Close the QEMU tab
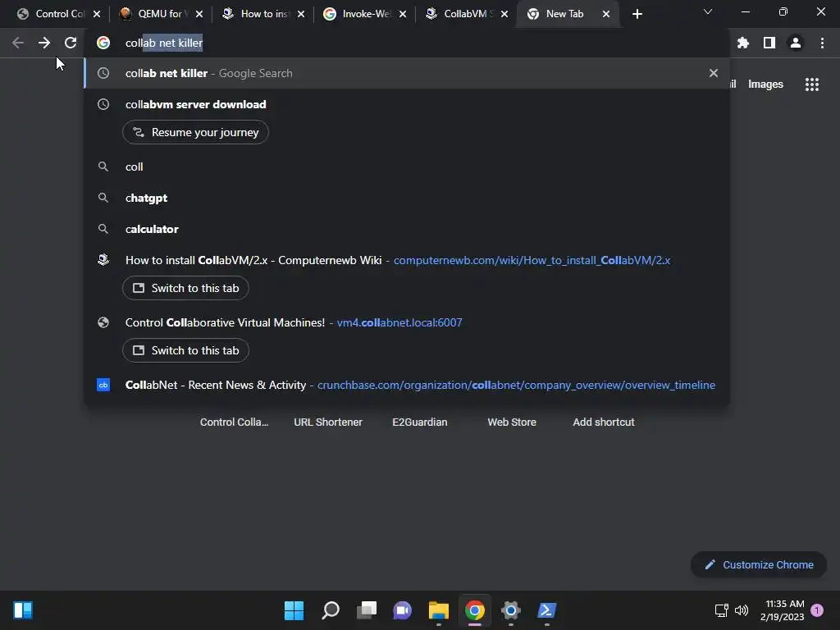The width and height of the screenshot is (840, 630). pos(199,14)
